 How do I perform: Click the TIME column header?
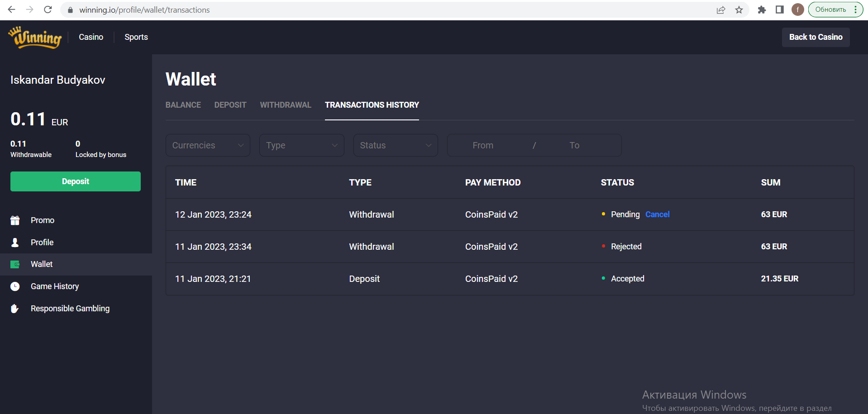pyautogui.click(x=186, y=182)
